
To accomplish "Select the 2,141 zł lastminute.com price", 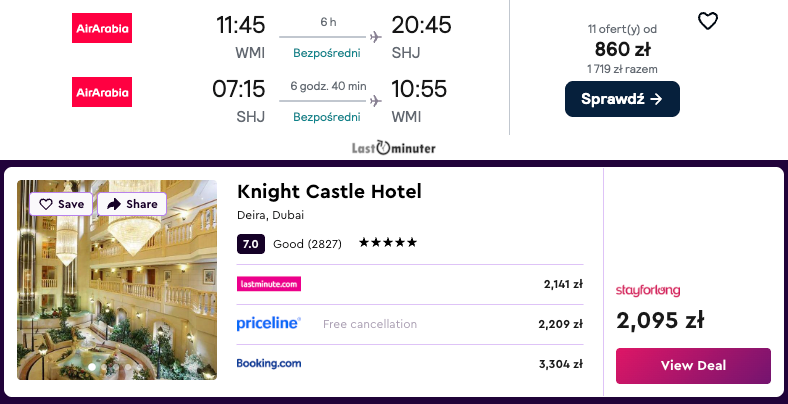I will (563, 284).
